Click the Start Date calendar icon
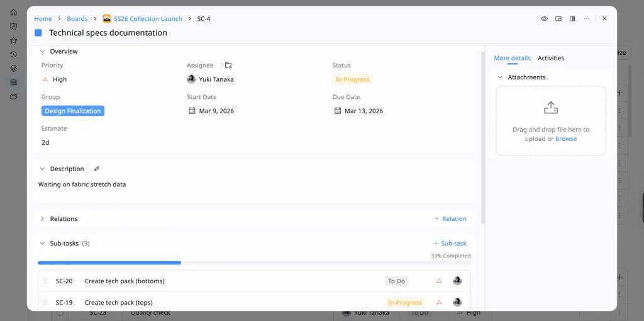This screenshot has height=321, width=644. [192, 111]
